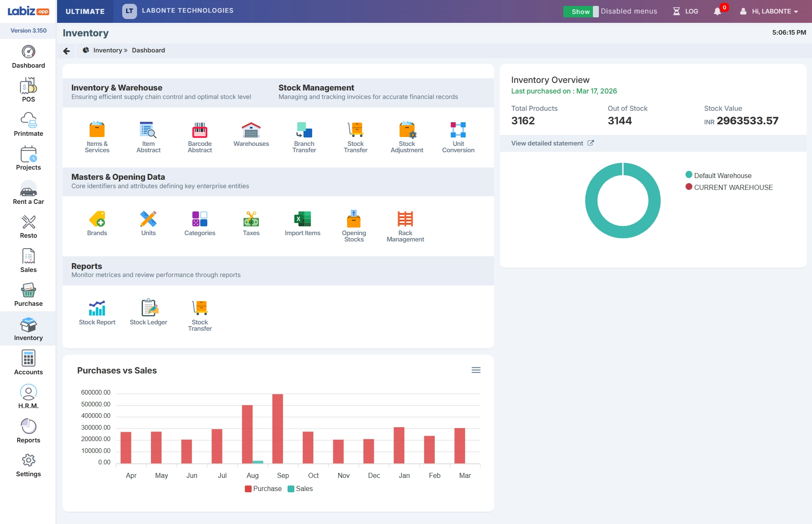Open the POS module in sidebar
Screen dimensions: 812x524
28,90
